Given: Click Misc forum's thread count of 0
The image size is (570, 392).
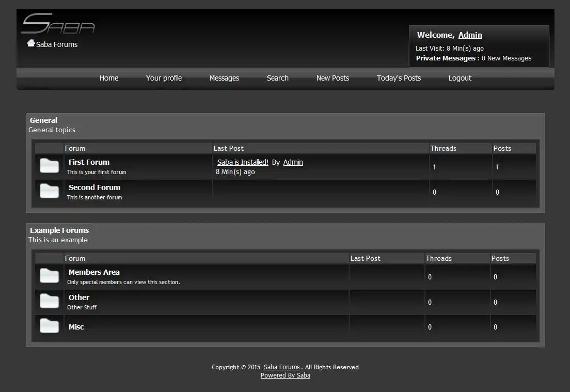Looking at the screenshot, I should (430, 327).
